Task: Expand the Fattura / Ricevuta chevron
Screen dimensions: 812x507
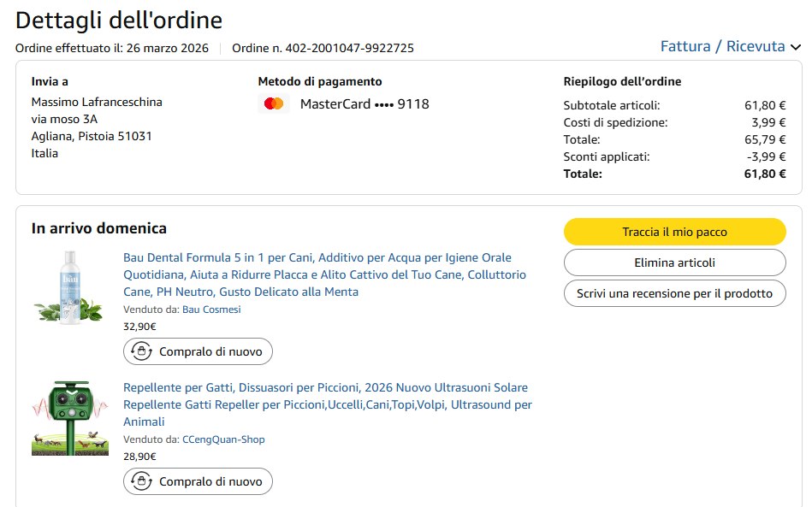Action: coord(796,47)
